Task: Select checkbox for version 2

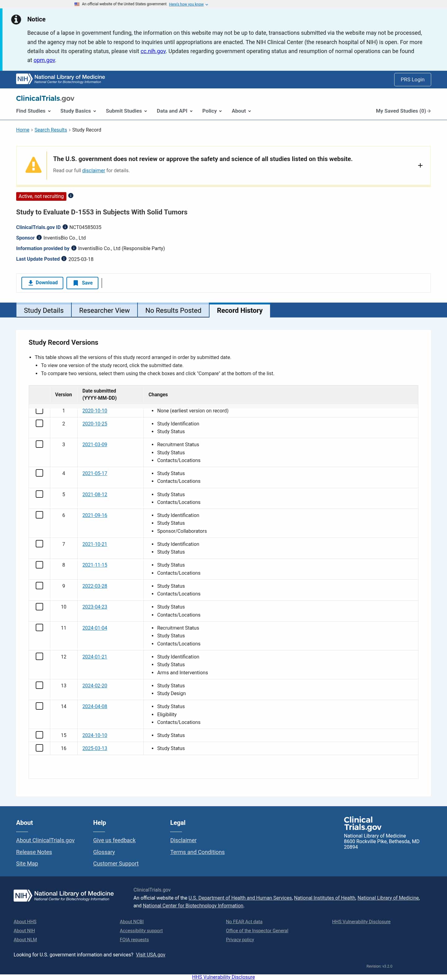Action: (x=39, y=423)
